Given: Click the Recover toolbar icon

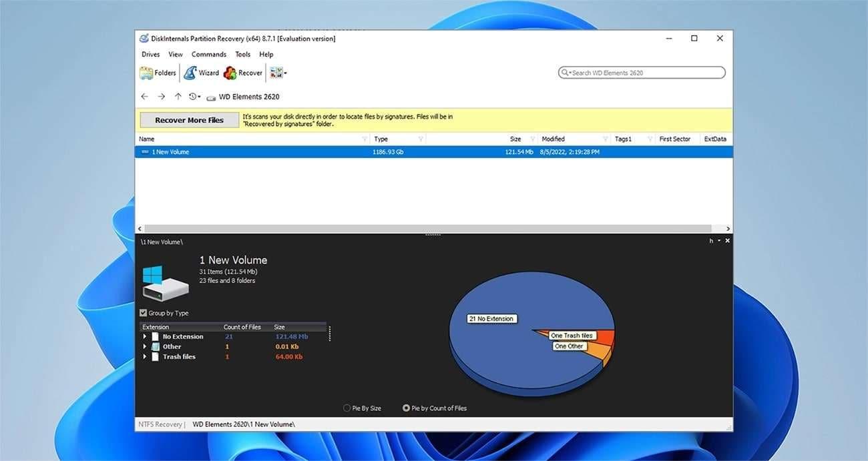Looking at the screenshot, I should click(230, 73).
